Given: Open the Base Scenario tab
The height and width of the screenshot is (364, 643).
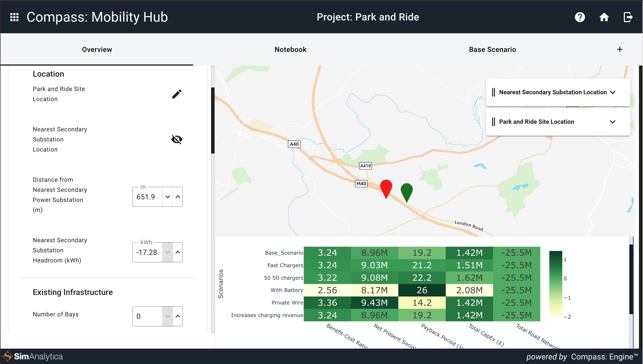Looking at the screenshot, I should click(492, 49).
